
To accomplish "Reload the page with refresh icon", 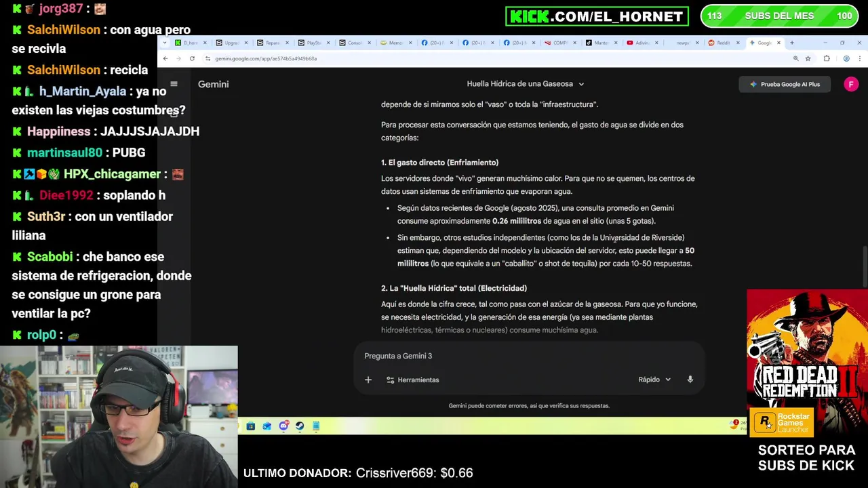I will 192,59.
